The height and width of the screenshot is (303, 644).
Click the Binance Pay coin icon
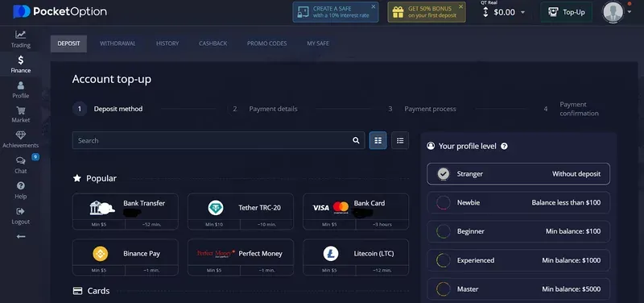tap(100, 254)
